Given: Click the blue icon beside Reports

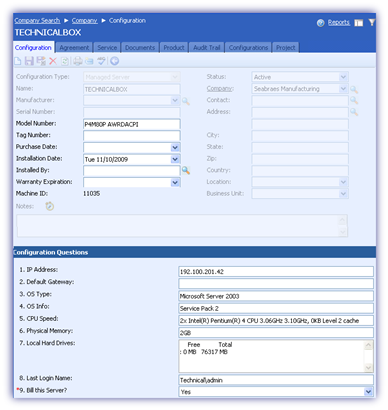Looking at the screenshot, I should 320,23.
